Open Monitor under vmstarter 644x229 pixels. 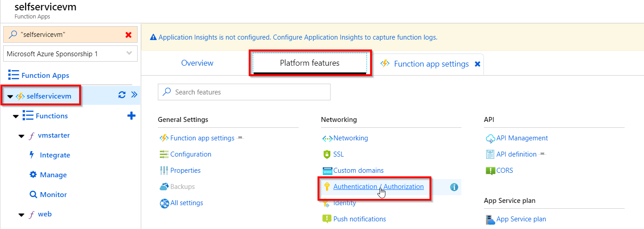[53, 195]
